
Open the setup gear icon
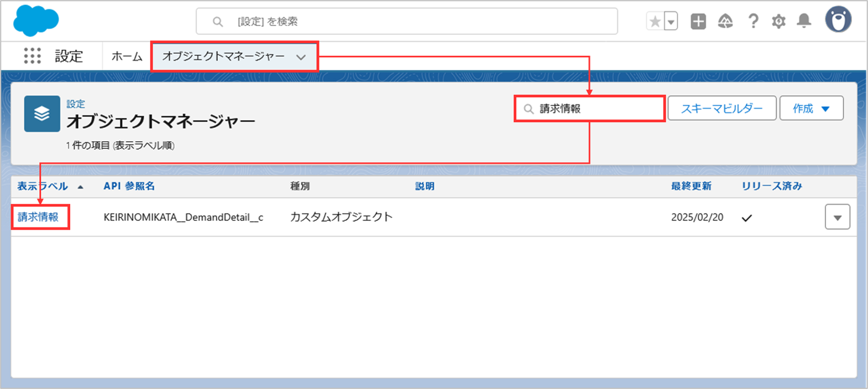[778, 22]
